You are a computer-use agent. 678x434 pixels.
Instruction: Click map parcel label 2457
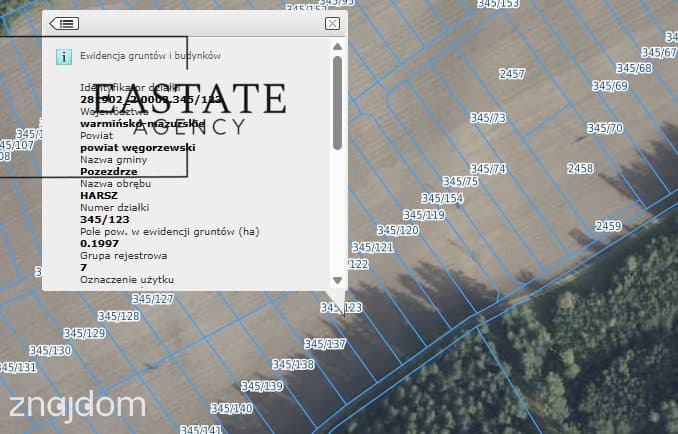point(512,74)
